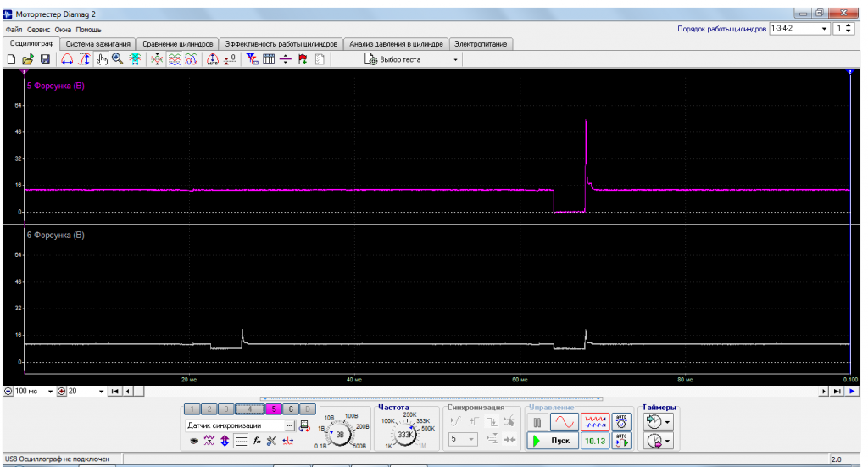
Task: Click the 10.13 green value button
Action: [x=595, y=441]
